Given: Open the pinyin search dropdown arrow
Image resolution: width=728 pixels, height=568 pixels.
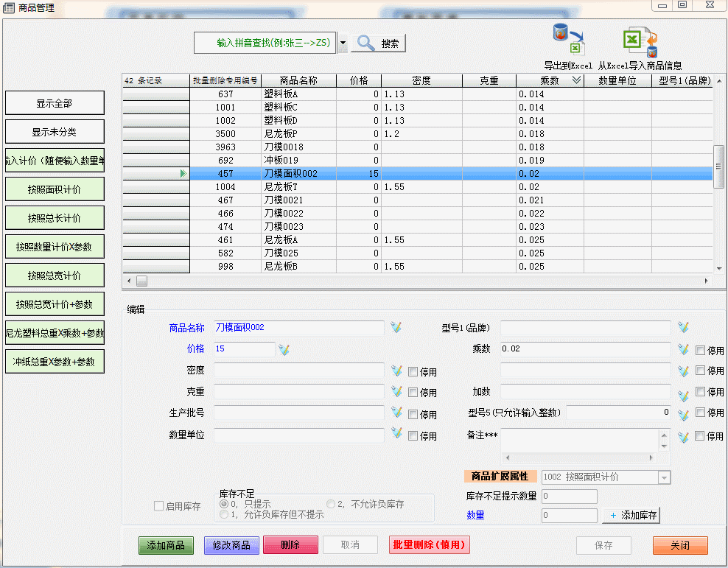Looking at the screenshot, I should tap(343, 43).
